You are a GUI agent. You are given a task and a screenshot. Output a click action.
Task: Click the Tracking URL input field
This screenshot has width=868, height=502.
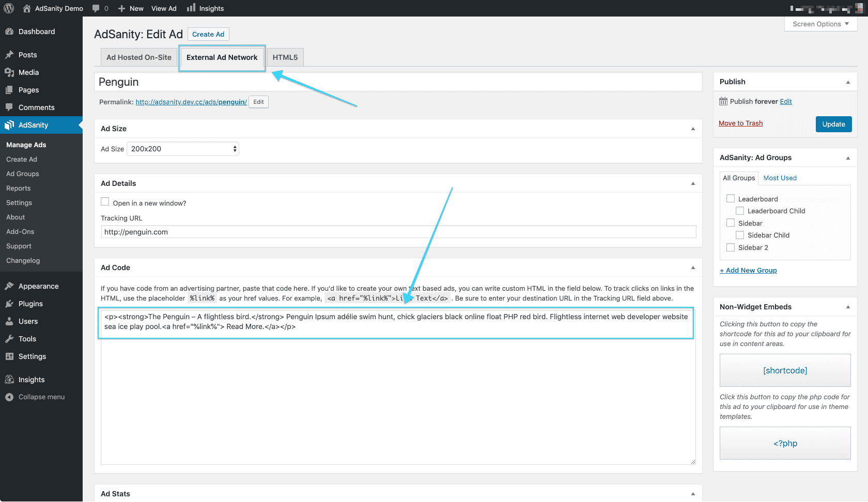tap(398, 232)
